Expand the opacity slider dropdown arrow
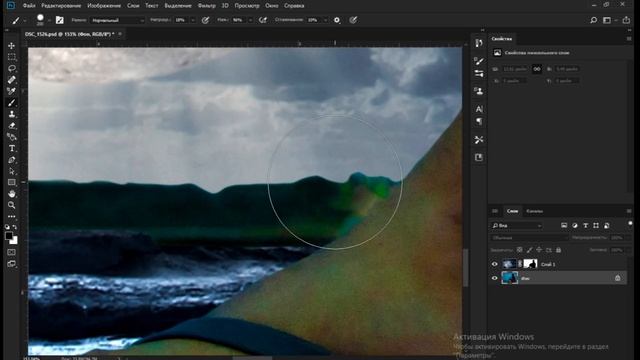640x360 pixels. coord(193,20)
